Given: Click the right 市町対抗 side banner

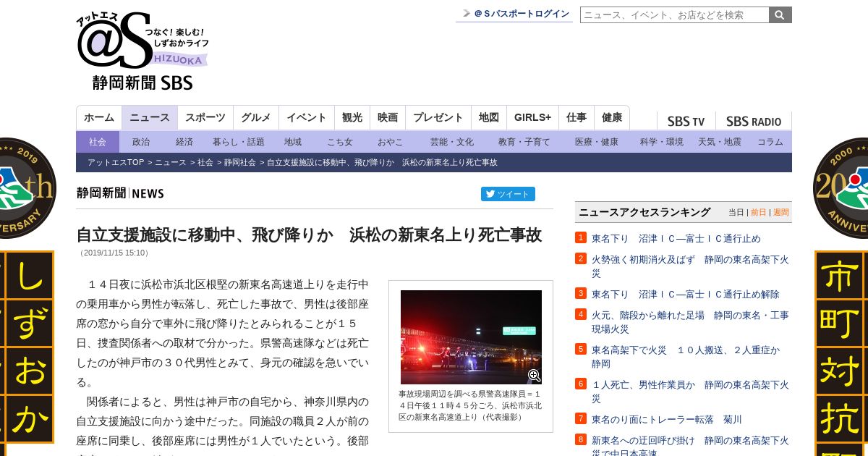Looking at the screenshot, I should (x=841, y=353).
